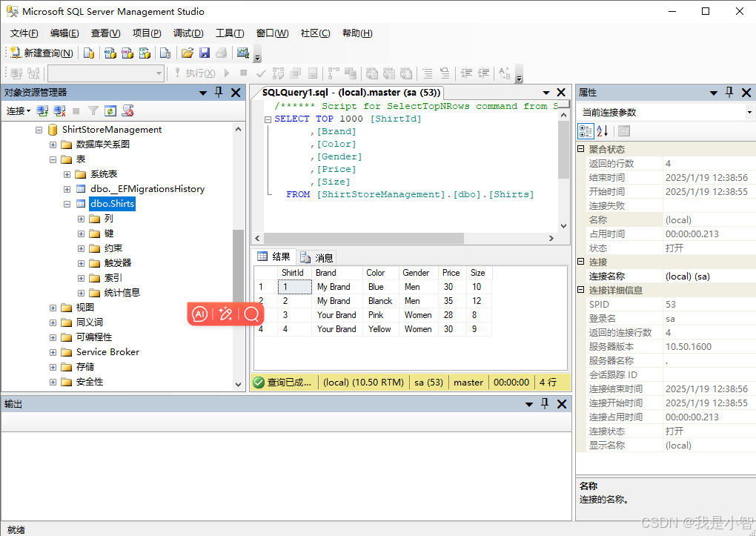This screenshot has width=756, height=536.
Task: Open the Activity Monitor icon
Action: click(243, 53)
